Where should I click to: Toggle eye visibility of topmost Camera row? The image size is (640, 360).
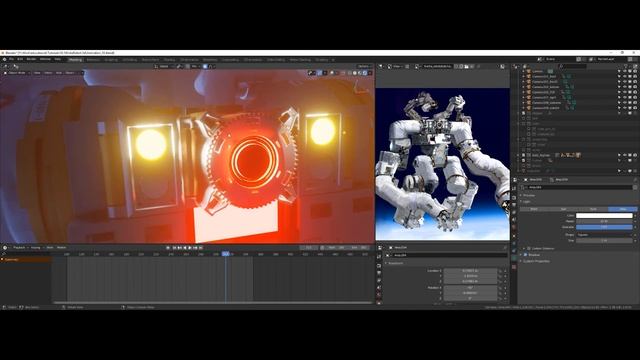624,71
